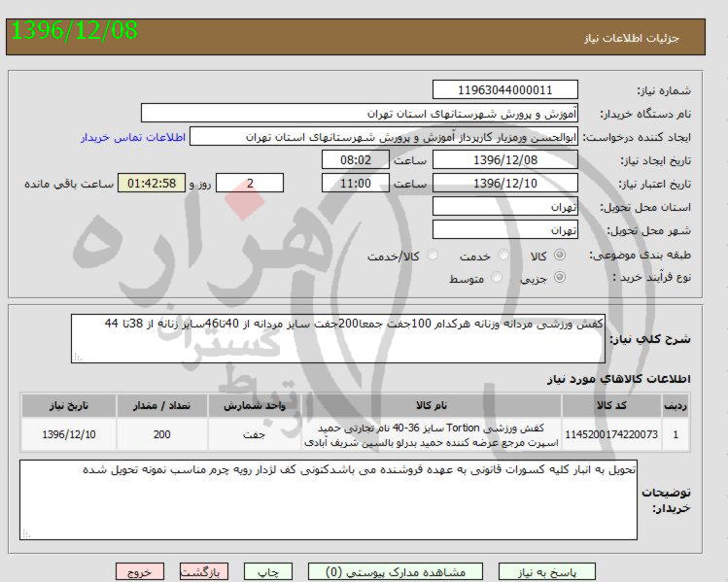Click creation time field 08:02
Viewport: 728px width, 582px height.
356,159
